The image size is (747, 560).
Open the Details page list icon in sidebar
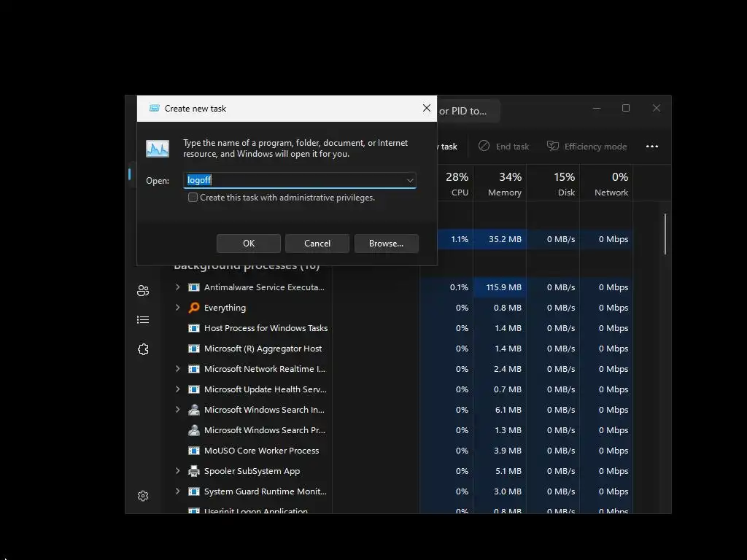pos(143,319)
